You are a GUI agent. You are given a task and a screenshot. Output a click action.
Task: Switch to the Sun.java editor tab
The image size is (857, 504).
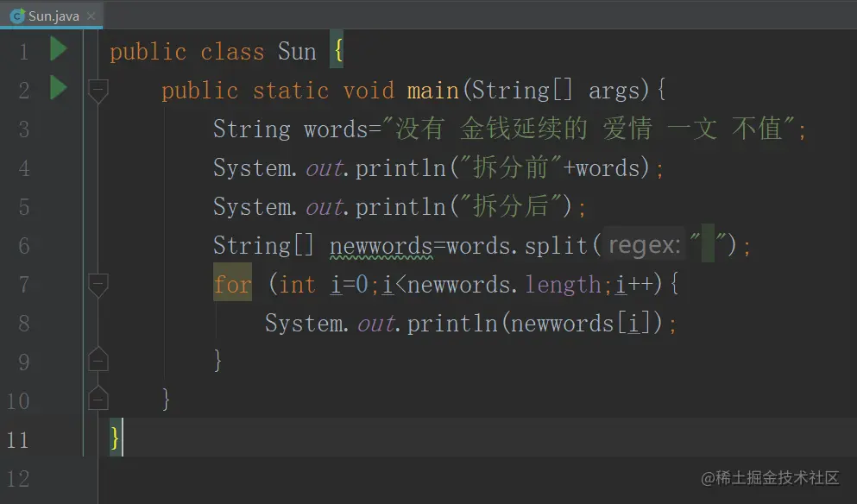click(x=53, y=16)
